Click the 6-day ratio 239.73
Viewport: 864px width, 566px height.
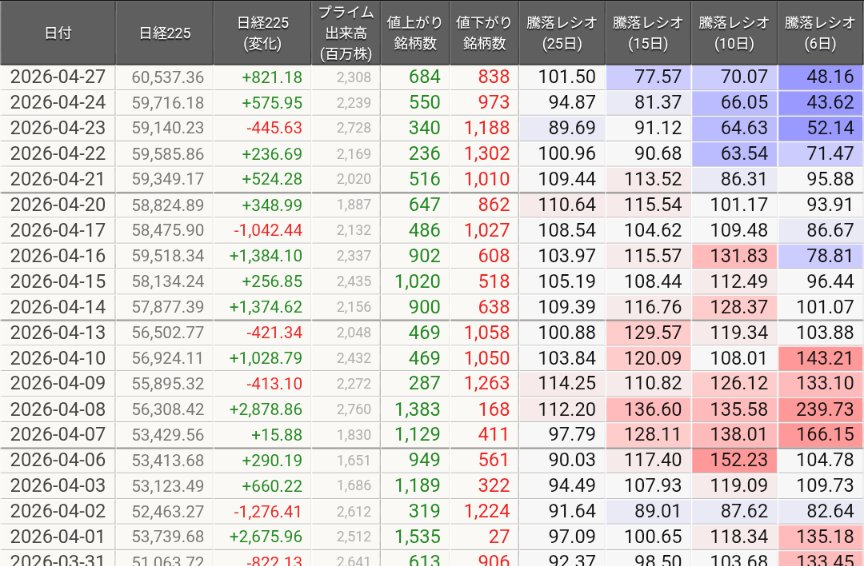825,409
